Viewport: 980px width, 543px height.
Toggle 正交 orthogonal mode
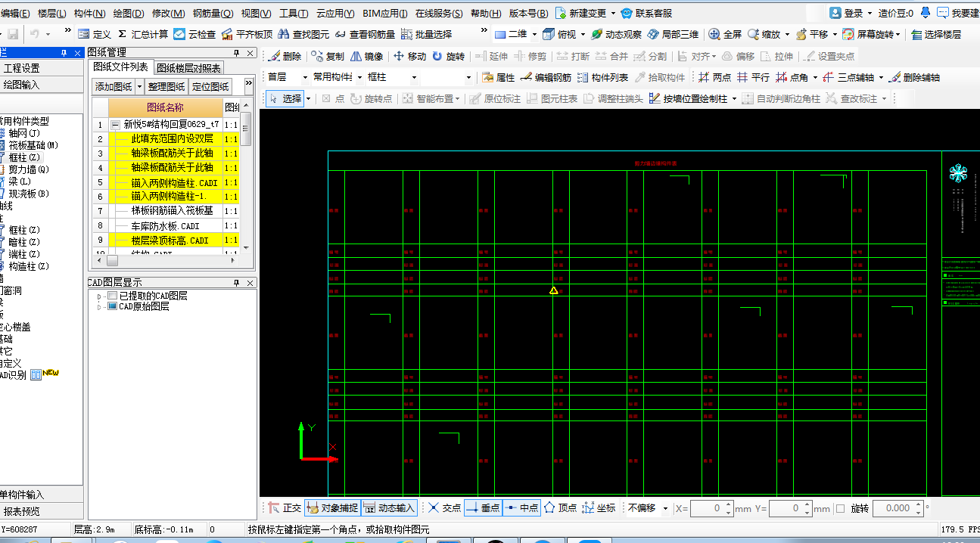click(285, 508)
